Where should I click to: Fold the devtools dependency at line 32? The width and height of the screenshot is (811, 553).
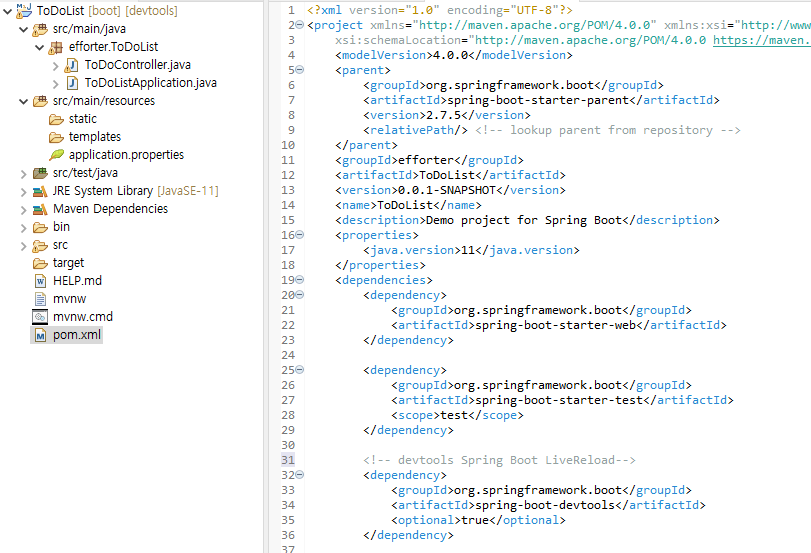tap(300, 475)
